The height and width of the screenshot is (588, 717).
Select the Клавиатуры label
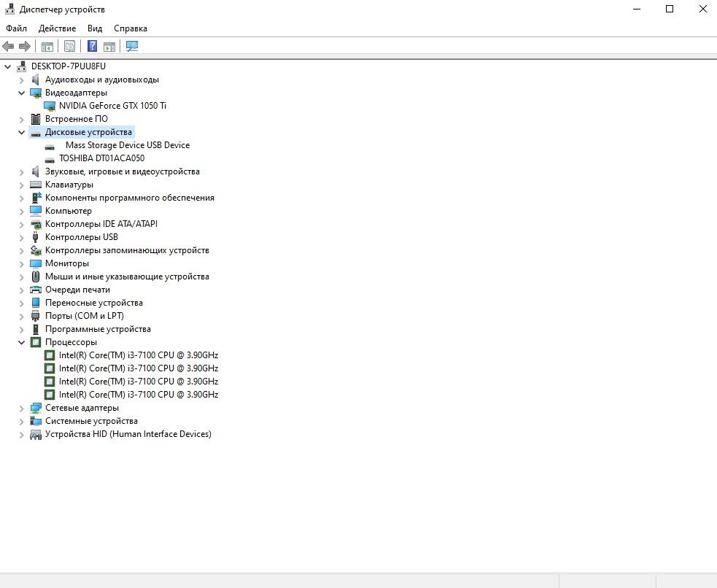69,185
